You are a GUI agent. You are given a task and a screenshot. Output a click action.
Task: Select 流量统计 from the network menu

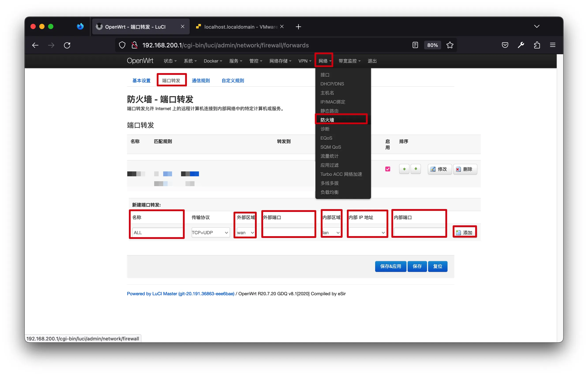343,156
